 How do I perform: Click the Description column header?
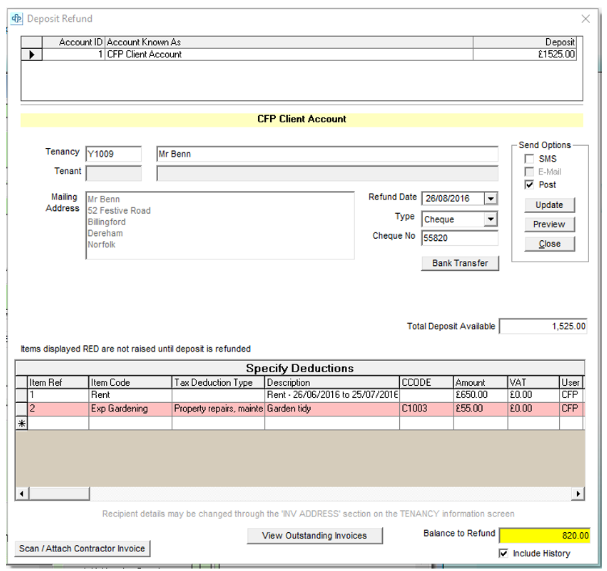click(332, 382)
